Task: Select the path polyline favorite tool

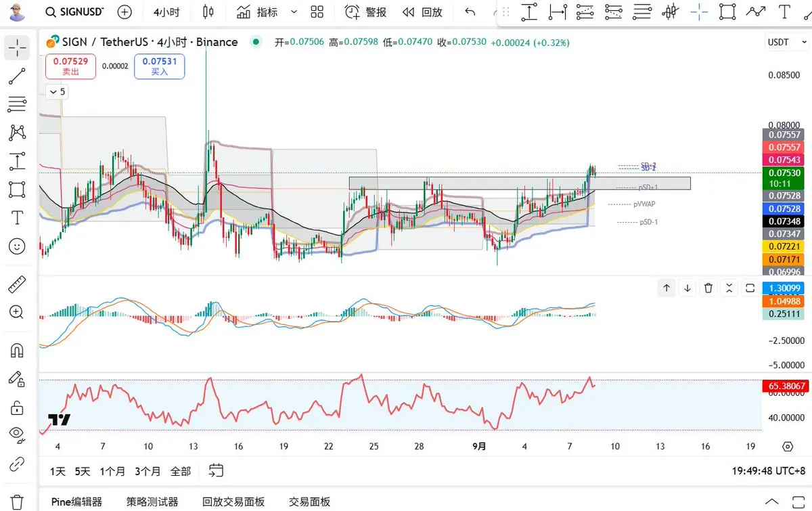Action: pos(756,12)
